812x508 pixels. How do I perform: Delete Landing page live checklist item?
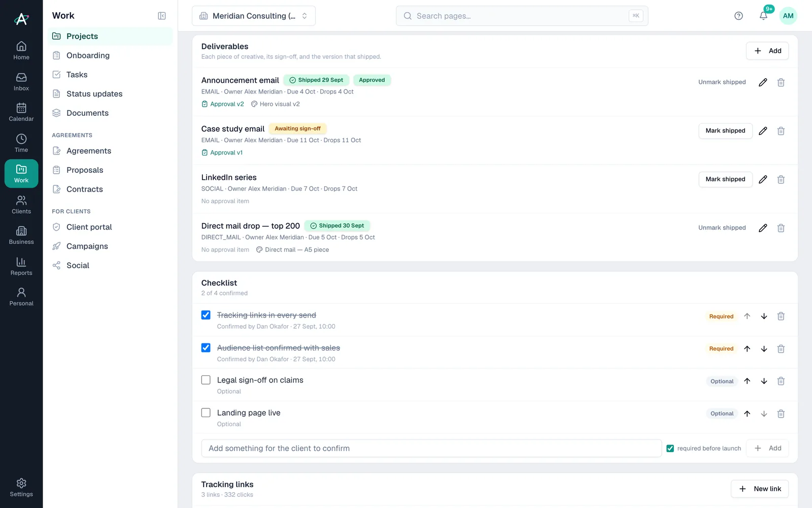[781, 414]
